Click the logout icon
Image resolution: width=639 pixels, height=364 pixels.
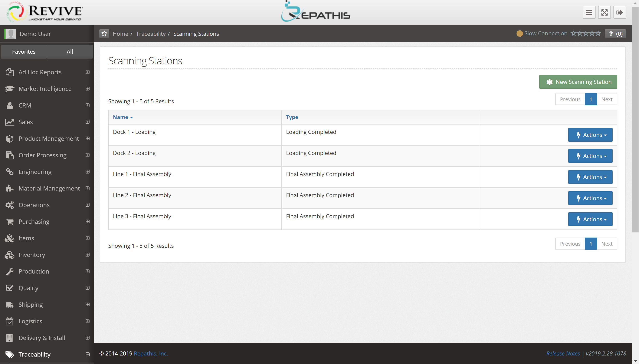point(619,13)
